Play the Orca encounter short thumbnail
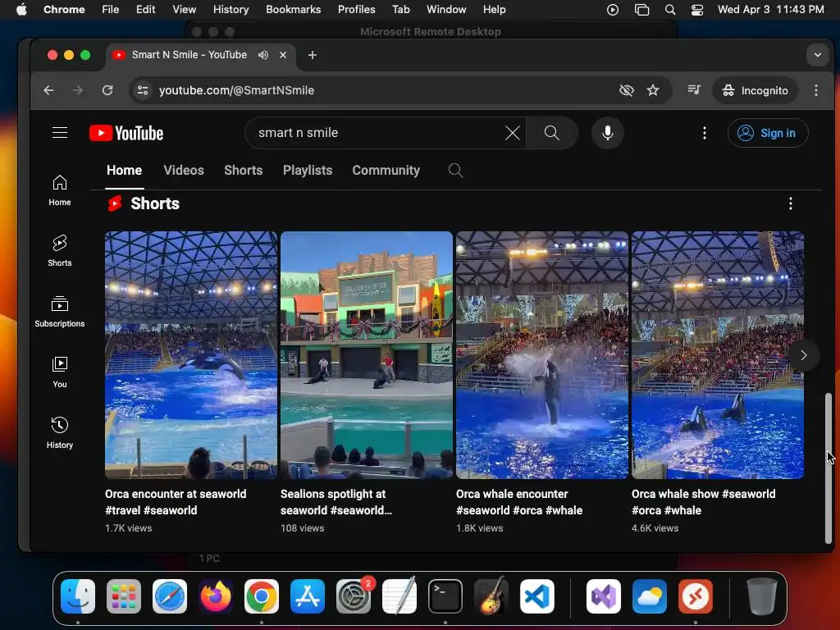This screenshot has width=840, height=630. tap(191, 354)
